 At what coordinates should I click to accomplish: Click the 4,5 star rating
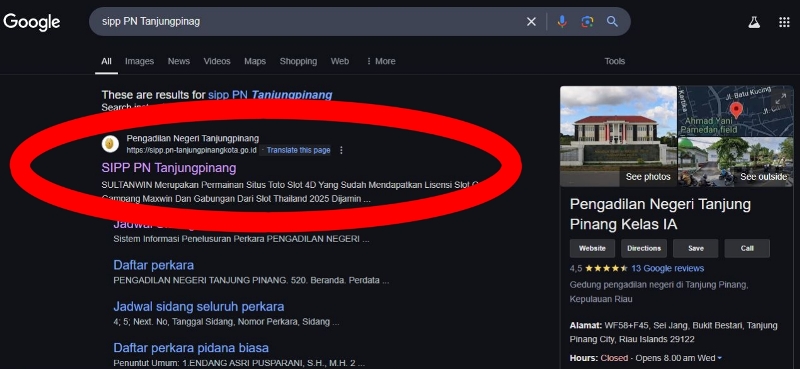tap(598, 268)
